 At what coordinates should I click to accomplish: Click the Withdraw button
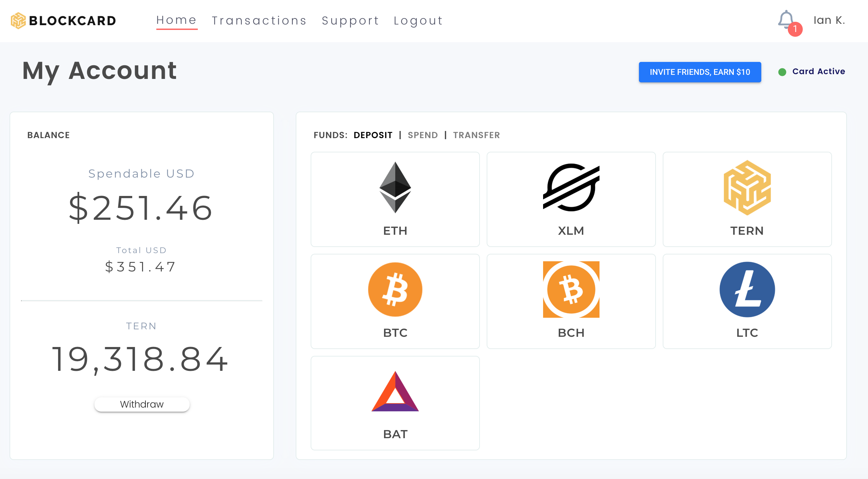pos(142,404)
